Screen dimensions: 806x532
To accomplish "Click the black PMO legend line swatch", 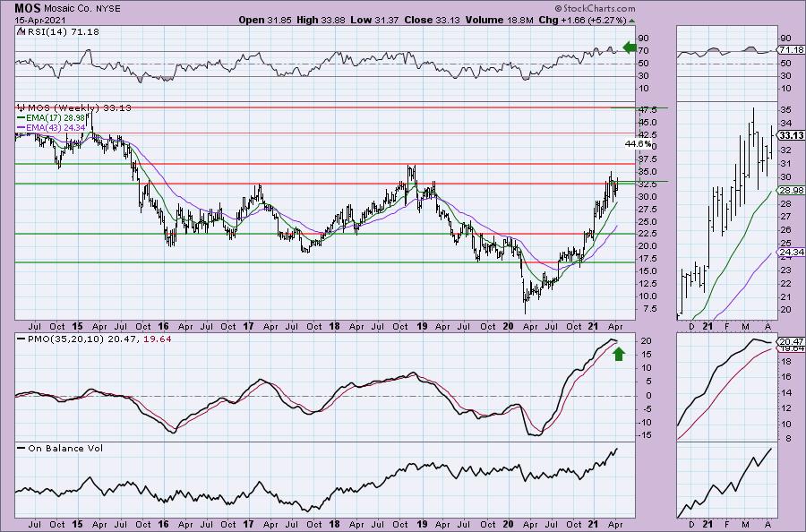I will click(21, 339).
